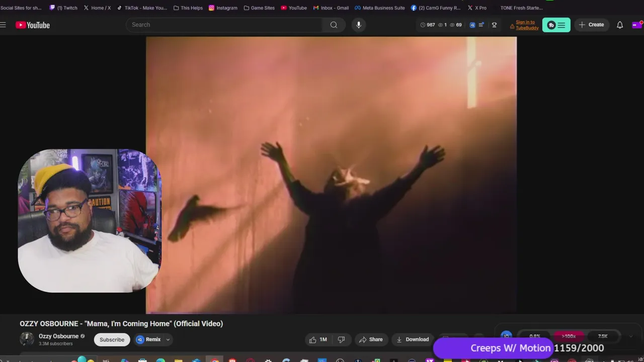Click the vidIQ 0.8% stat pill

[x=535, y=336]
